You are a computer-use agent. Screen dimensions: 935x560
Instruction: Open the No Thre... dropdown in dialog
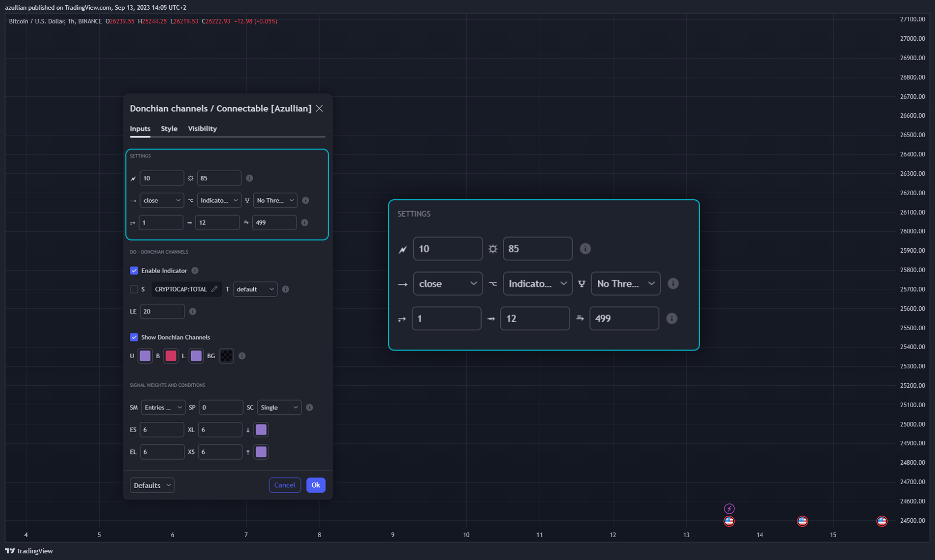(275, 200)
